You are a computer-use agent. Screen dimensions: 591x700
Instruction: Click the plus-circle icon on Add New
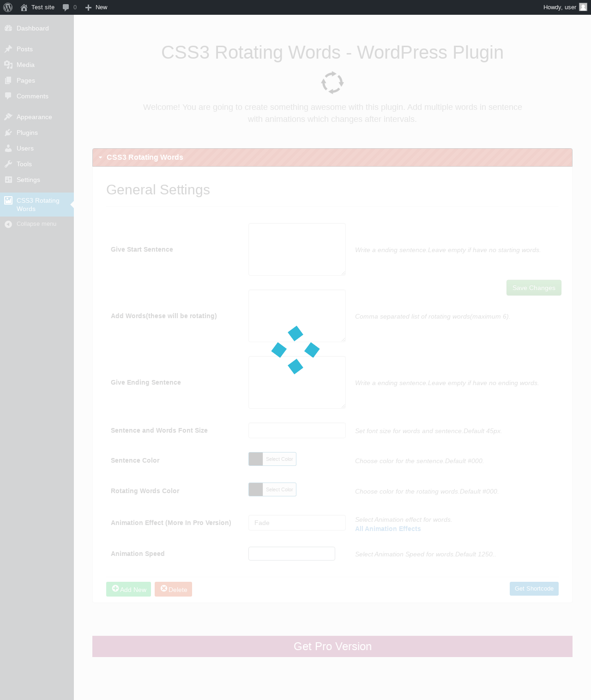115,588
